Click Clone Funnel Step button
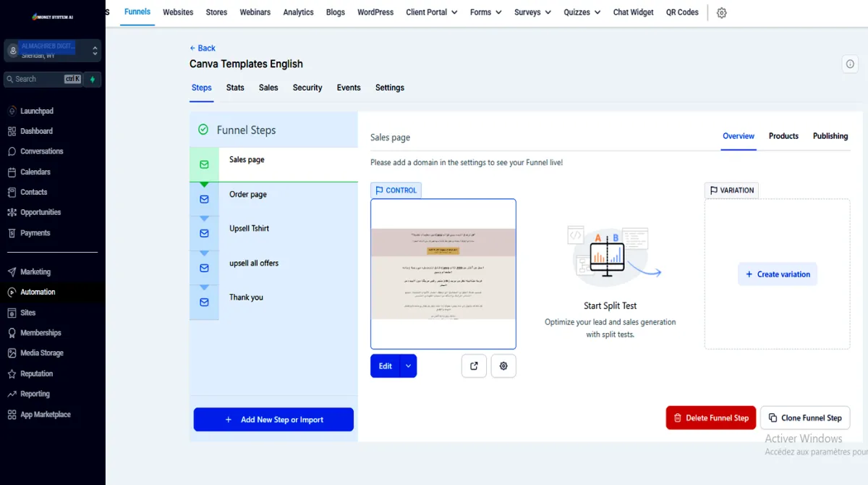 (805, 418)
